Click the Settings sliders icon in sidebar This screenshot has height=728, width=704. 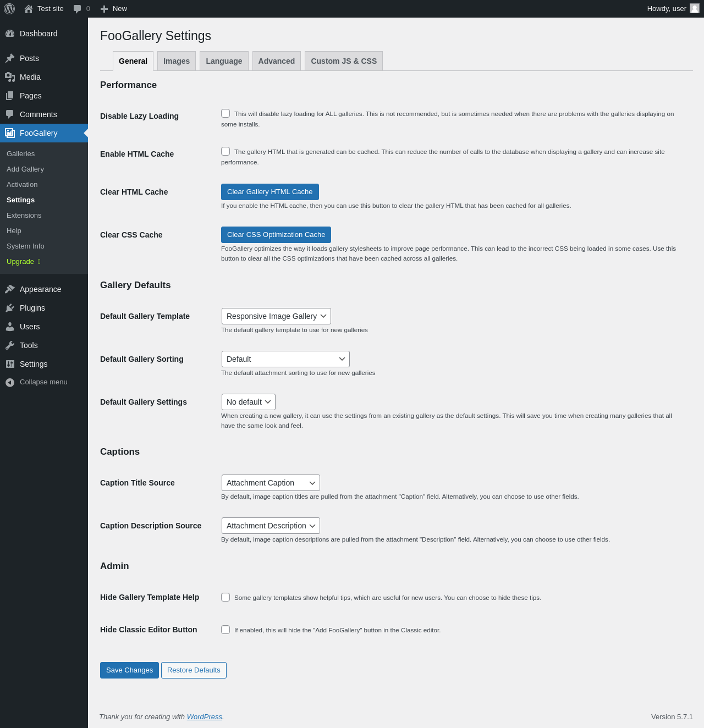click(x=10, y=364)
